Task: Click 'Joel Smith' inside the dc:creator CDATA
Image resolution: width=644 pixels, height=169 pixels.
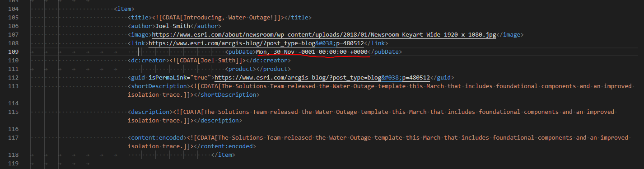Action: click(218, 60)
